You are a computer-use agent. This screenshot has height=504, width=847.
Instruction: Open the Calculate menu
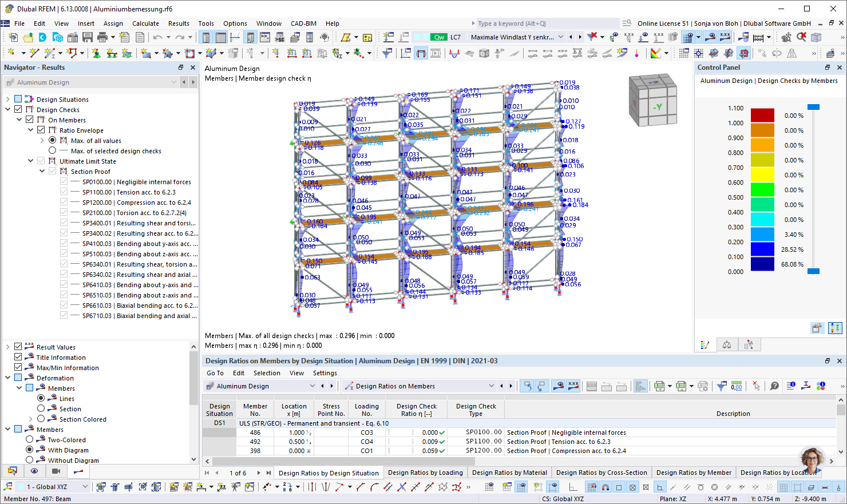[x=145, y=23]
